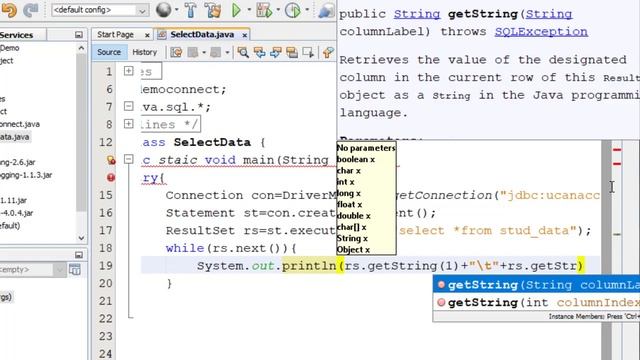Click the 'boolean x' entry in the parameter tooltip
The width and height of the screenshot is (640, 360).
tap(356, 160)
